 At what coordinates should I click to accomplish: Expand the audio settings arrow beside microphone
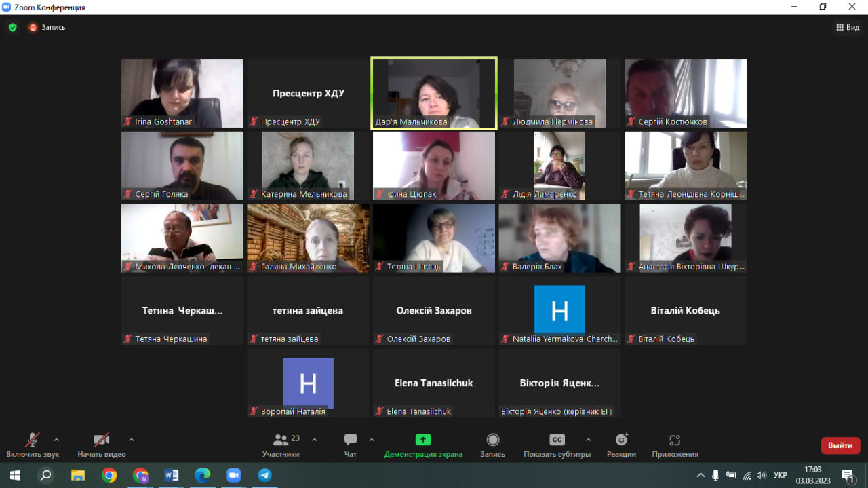click(x=56, y=440)
